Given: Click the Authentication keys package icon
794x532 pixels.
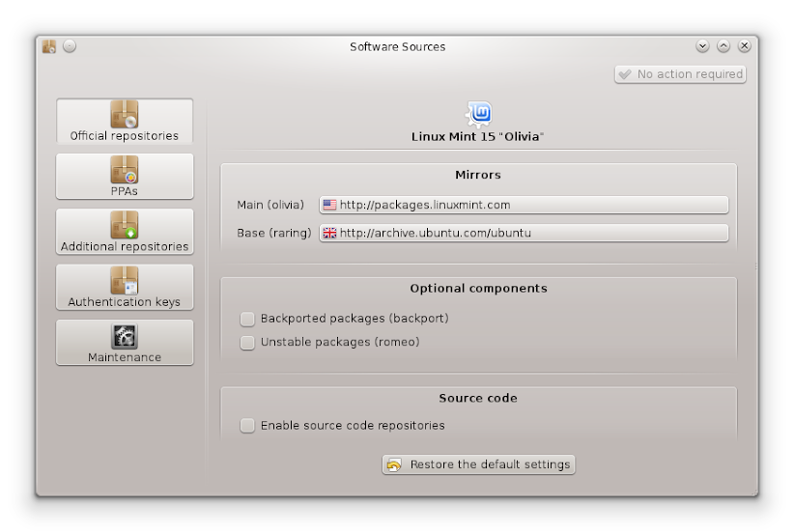Looking at the screenshot, I should coord(125,280).
